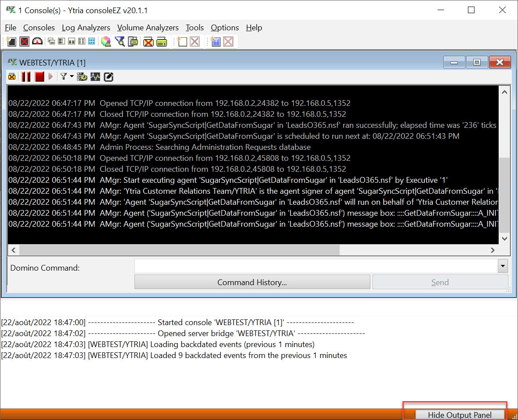Expand the Domino Command combo box arrow
Image resolution: width=518 pixels, height=420 pixels.
coord(503,266)
